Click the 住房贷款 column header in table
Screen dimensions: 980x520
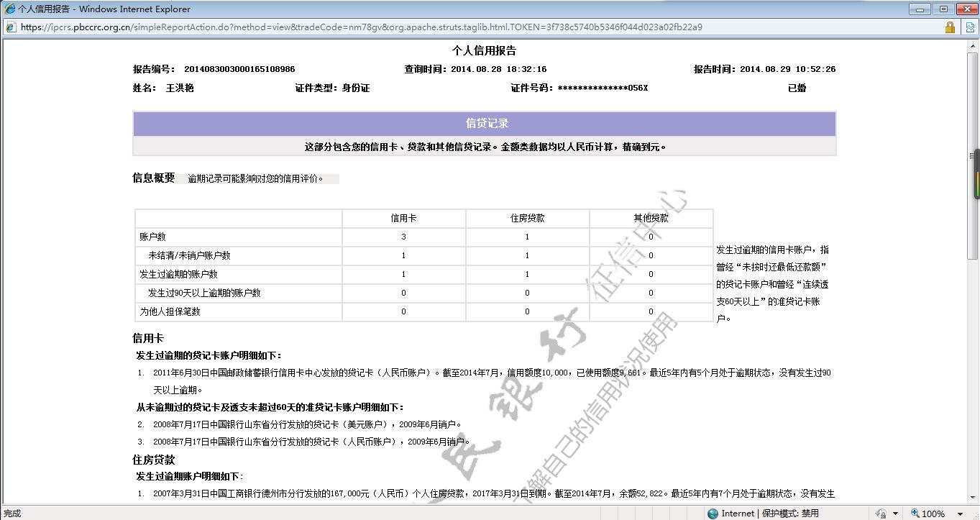(x=527, y=219)
